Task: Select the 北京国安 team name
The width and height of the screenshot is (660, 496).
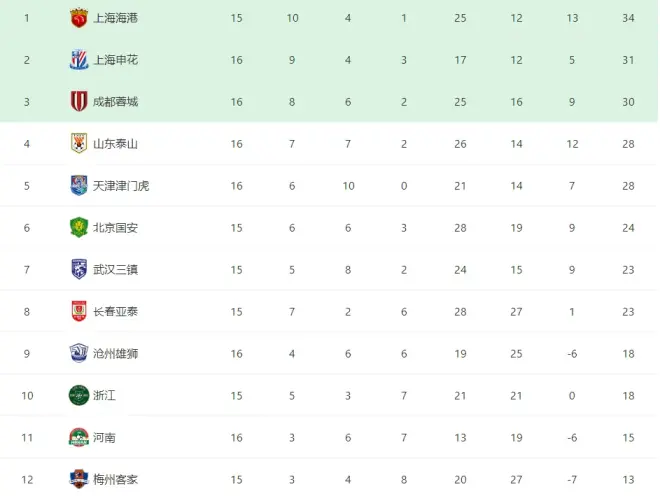Action: coord(115,228)
